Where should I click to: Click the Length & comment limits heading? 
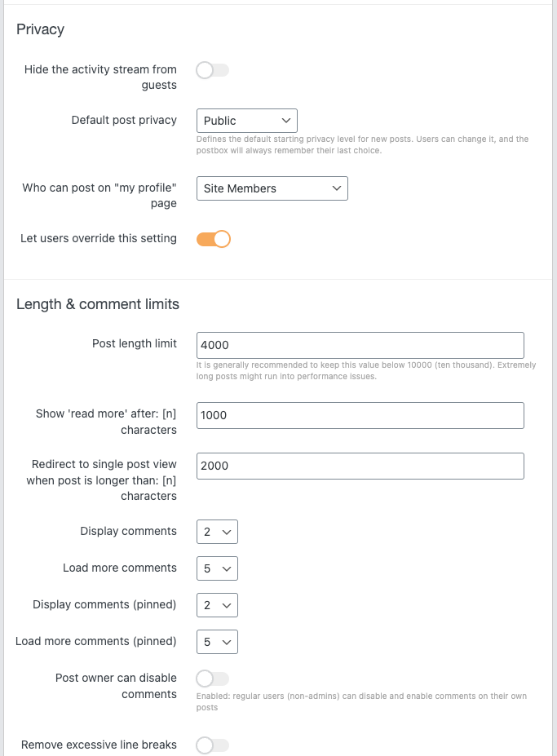coord(98,304)
